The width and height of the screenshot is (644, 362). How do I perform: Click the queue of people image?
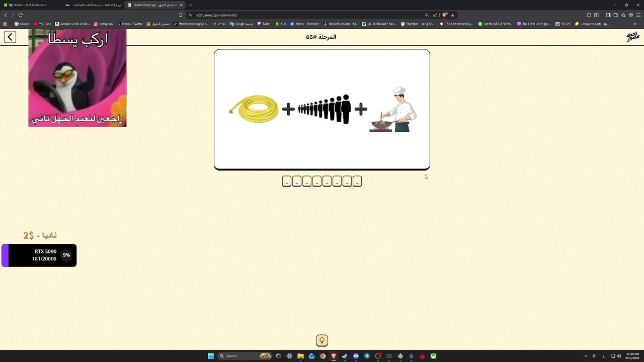click(x=324, y=109)
